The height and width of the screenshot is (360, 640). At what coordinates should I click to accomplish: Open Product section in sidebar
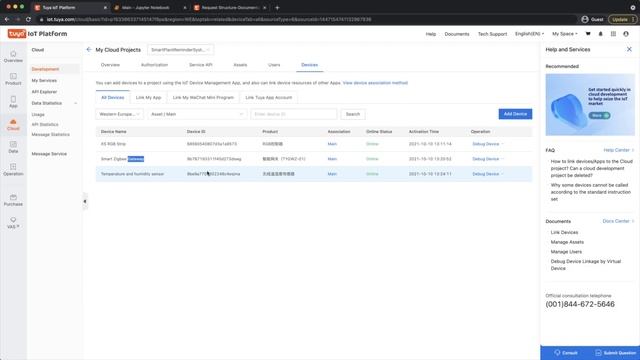click(x=13, y=79)
